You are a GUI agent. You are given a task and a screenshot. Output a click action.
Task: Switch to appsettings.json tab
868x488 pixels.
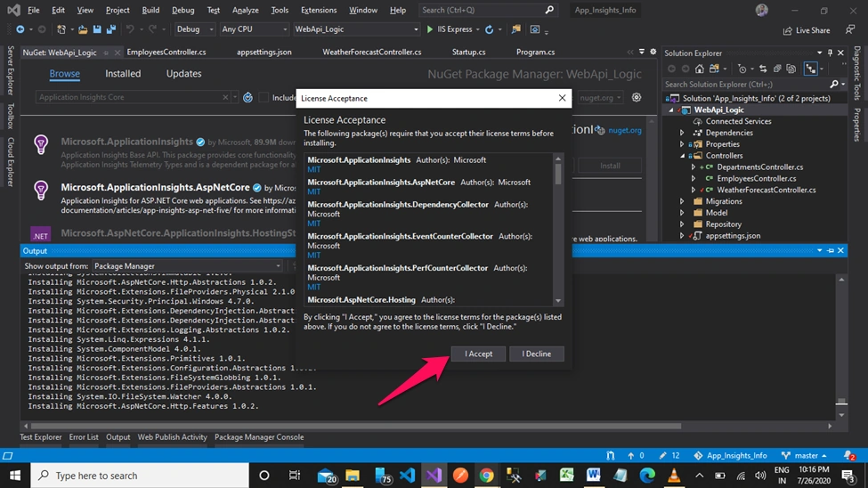point(264,52)
